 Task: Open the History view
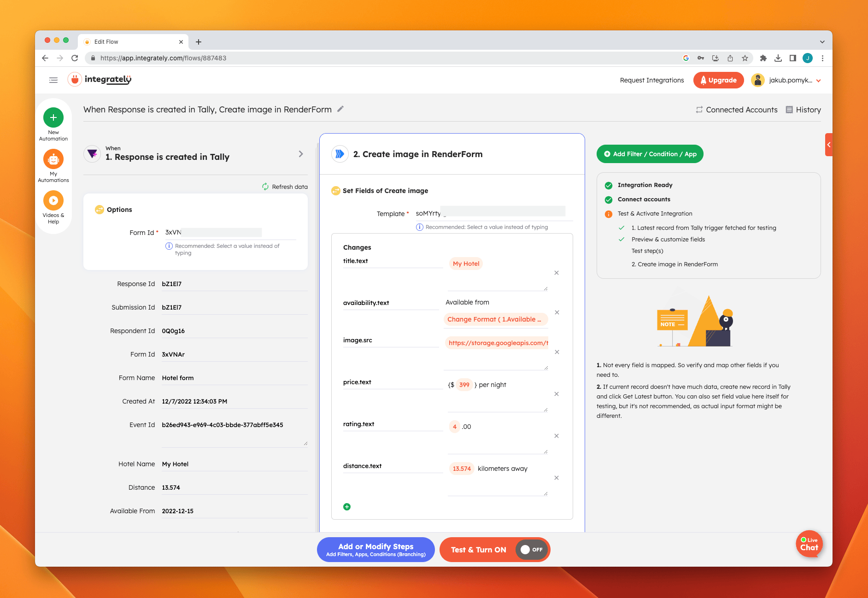[803, 110]
